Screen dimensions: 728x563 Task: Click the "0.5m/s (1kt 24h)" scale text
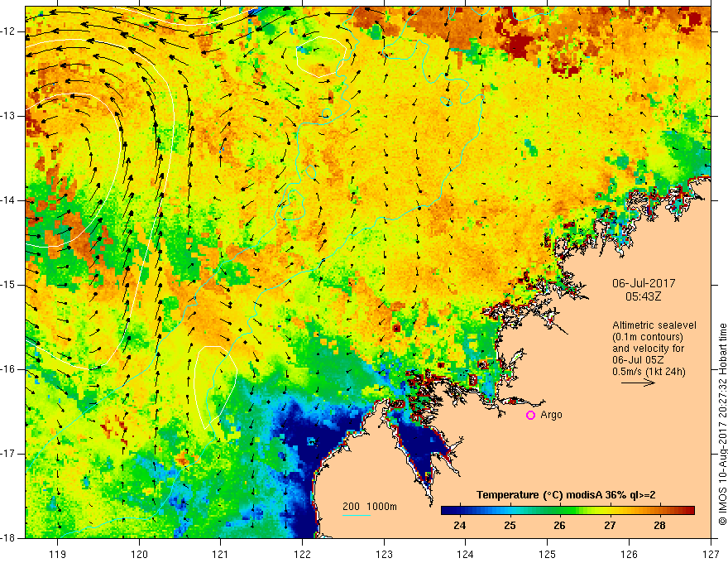pyautogui.click(x=649, y=372)
